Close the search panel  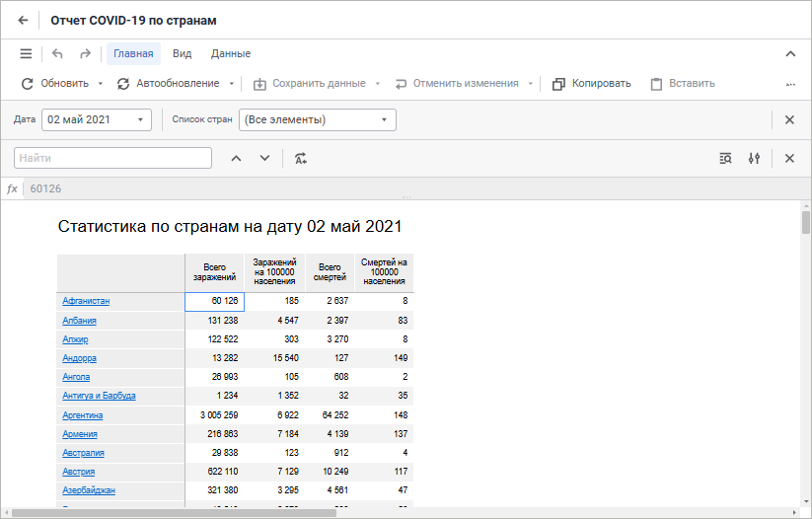pos(789,158)
